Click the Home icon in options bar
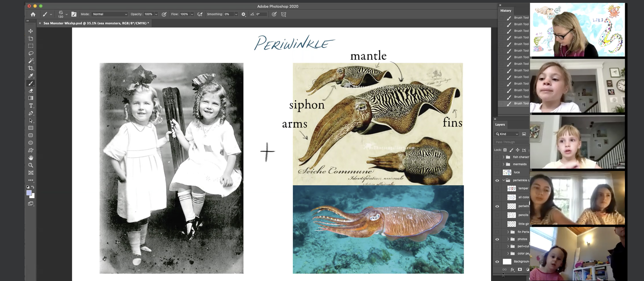This screenshot has width=644, height=281. pyautogui.click(x=33, y=14)
